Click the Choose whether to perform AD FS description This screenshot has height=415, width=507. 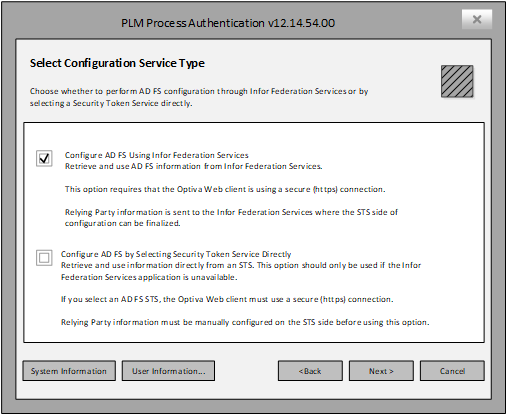click(199, 97)
